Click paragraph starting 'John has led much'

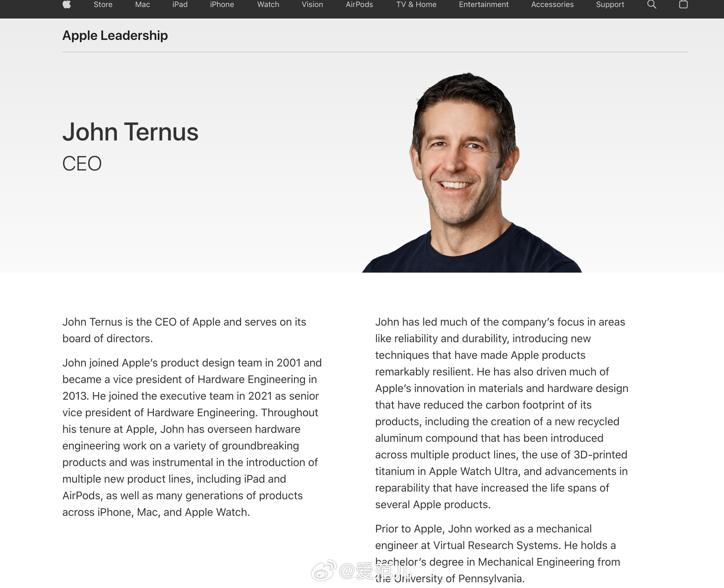(x=502, y=413)
